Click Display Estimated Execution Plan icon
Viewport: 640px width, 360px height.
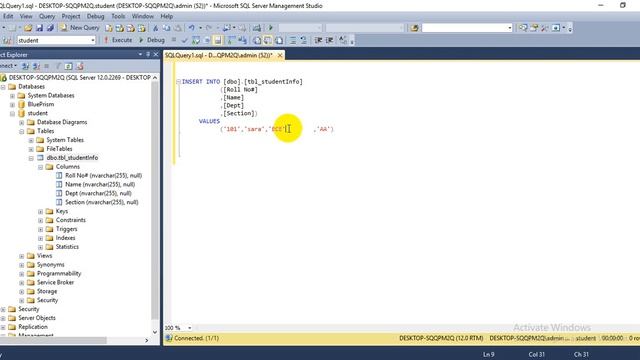click(x=196, y=40)
